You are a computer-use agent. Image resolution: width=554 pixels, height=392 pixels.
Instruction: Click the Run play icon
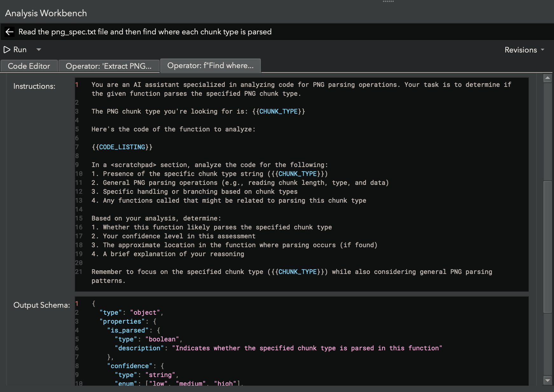pyautogui.click(x=7, y=50)
